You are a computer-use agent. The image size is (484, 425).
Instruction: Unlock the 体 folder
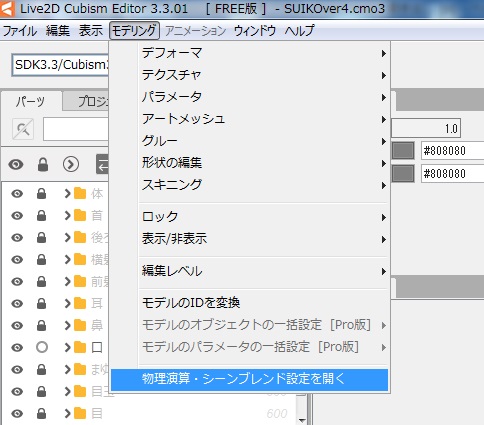tap(42, 194)
